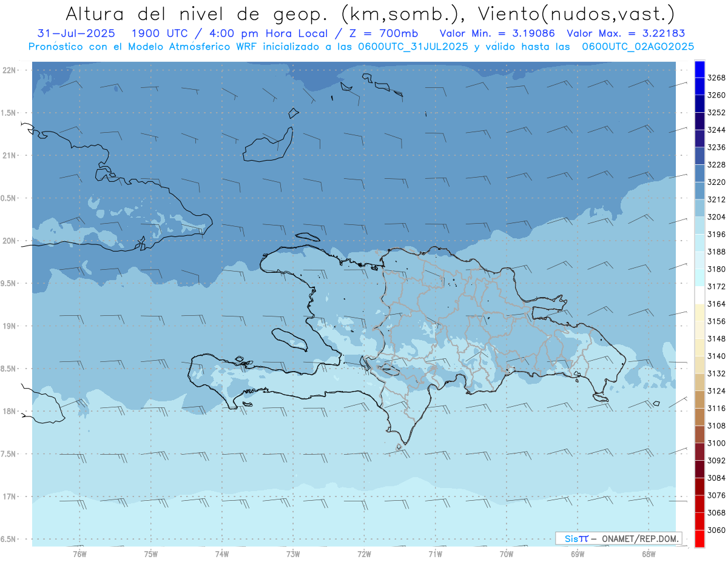Click the '3124' colorbar value

coord(716,390)
